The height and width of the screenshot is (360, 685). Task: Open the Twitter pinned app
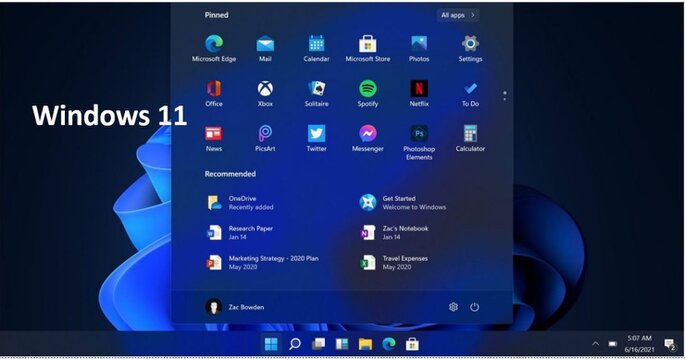click(x=316, y=138)
